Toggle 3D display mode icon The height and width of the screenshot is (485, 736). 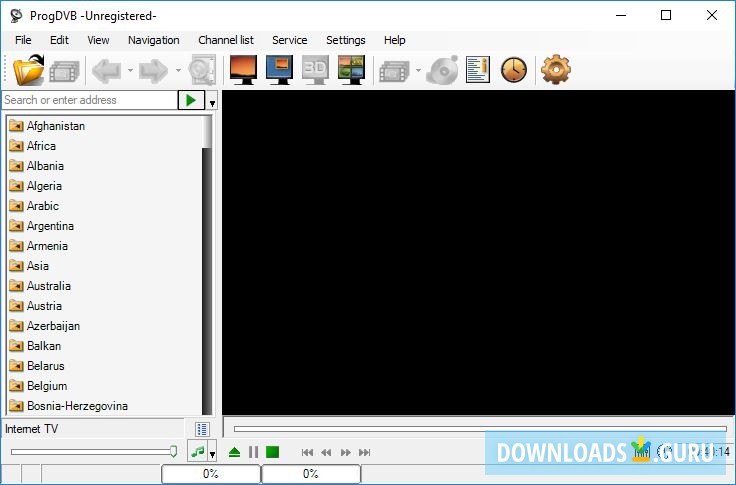coord(315,70)
